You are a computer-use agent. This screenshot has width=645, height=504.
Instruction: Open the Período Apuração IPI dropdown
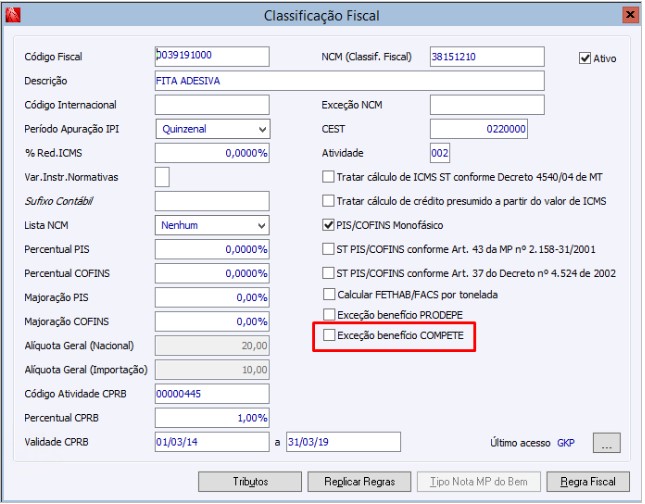[213, 129]
